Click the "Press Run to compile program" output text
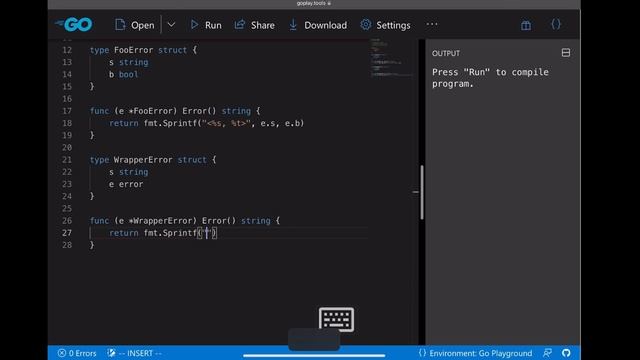This screenshot has height=360, width=640. (490, 78)
